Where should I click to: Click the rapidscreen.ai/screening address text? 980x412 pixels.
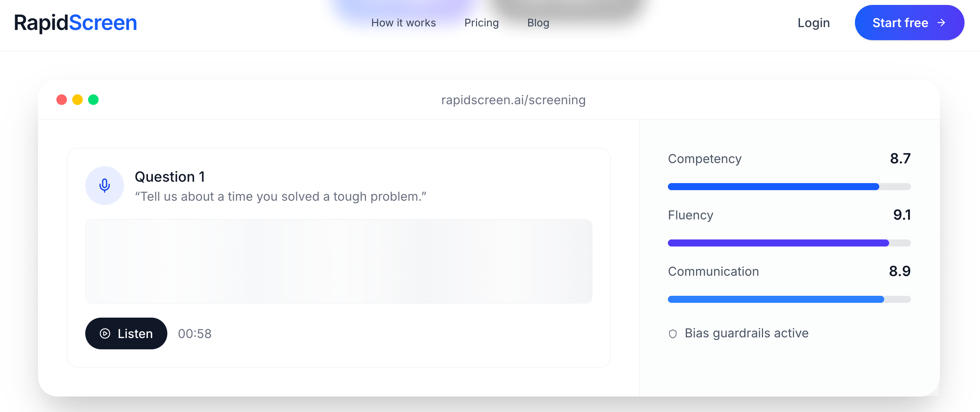(x=513, y=100)
